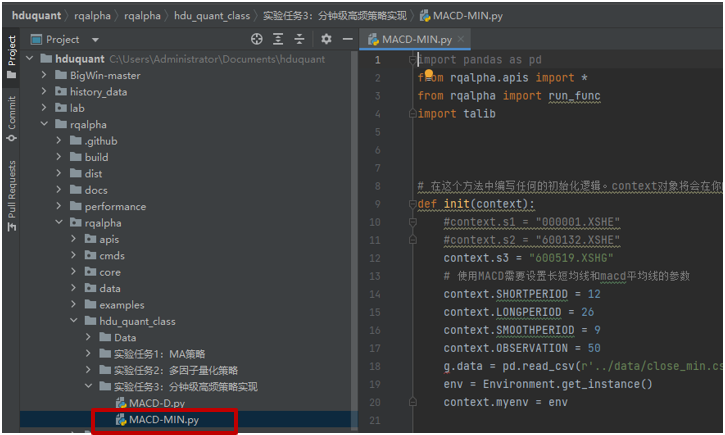Click the run_func identifier on line 3
Image resolution: width=725 pixels, height=435 pixels.
574,96
